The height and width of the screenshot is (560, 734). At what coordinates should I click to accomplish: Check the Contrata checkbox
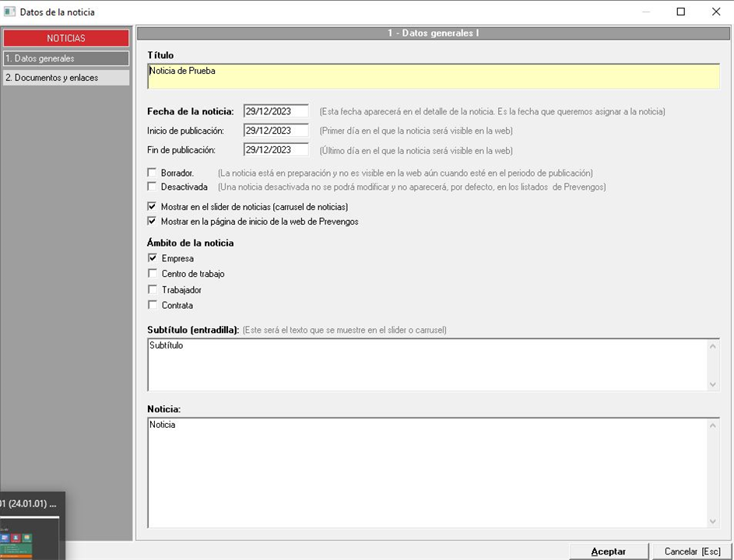153,305
